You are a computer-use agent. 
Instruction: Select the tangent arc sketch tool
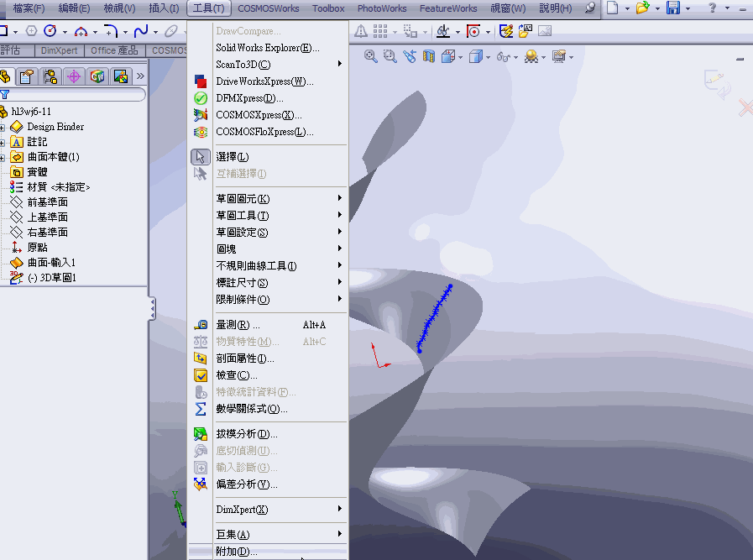coord(81,32)
